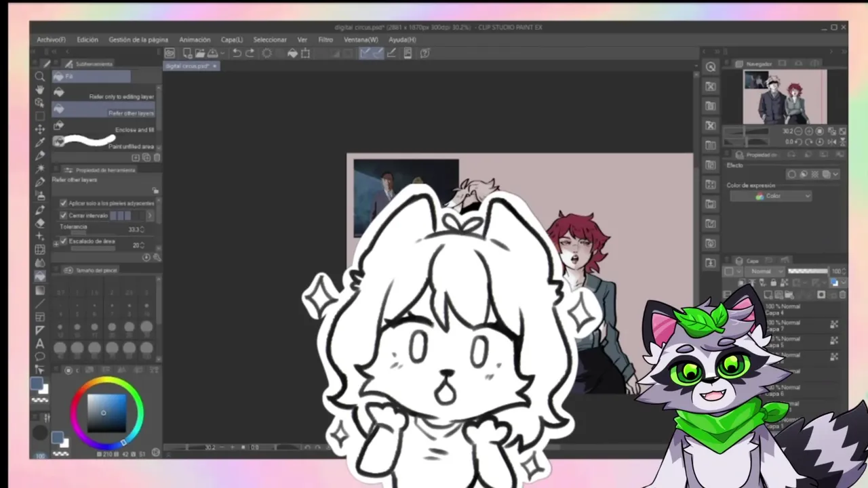
Task: Expand the 'Escalado de área' plus expander
Action: pos(56,243)
